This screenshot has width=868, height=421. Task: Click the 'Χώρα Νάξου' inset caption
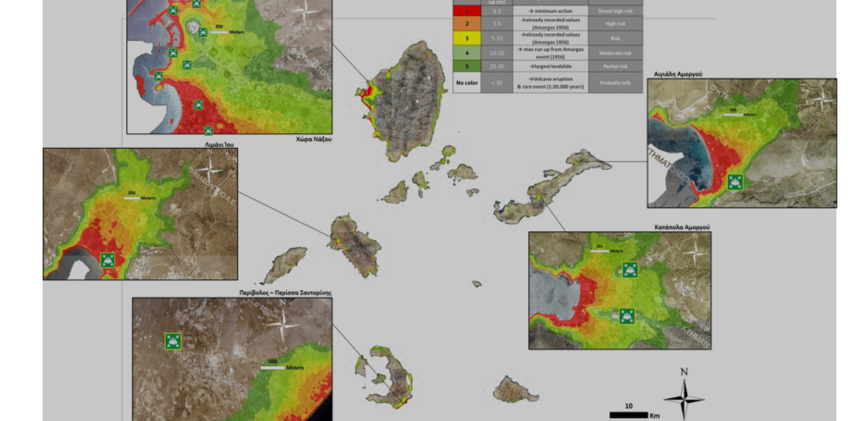(x=314, y=139)
